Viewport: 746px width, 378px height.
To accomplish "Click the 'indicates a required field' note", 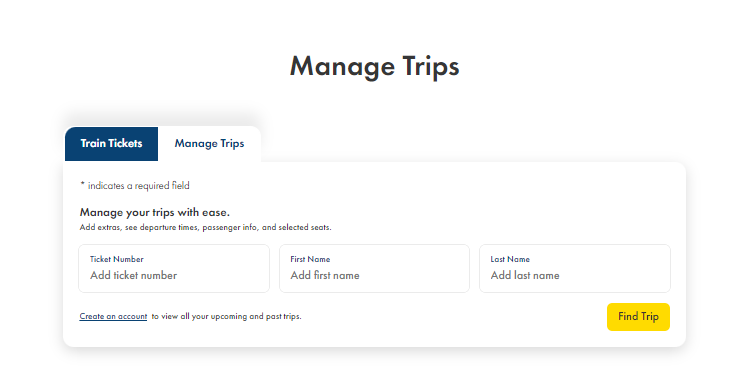I will 138,185.
